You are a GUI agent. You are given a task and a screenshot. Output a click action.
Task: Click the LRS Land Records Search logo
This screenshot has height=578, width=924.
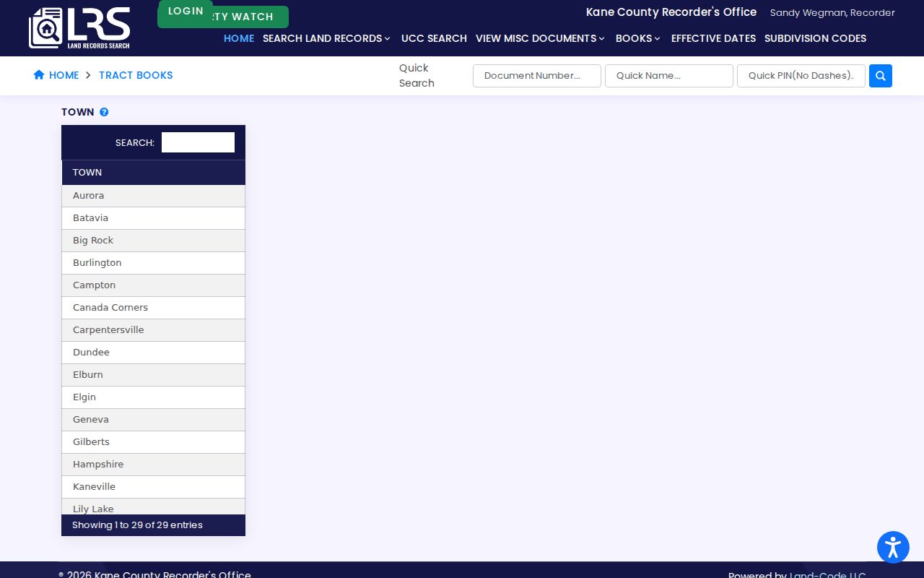tap(79, 28)
